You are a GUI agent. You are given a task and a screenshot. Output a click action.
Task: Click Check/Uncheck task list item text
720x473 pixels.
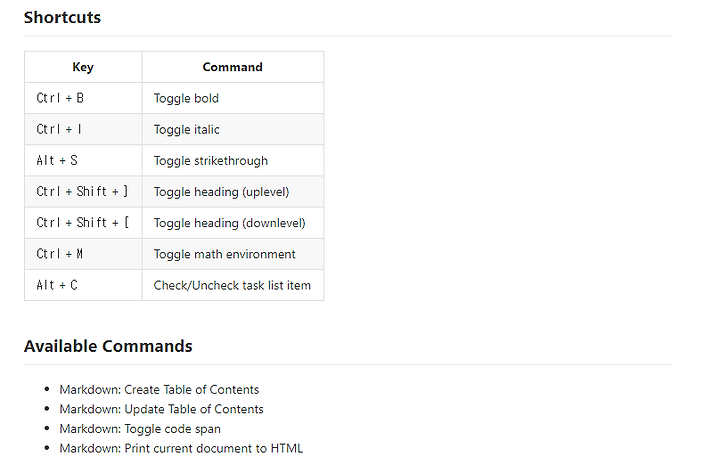pos(232,285)
